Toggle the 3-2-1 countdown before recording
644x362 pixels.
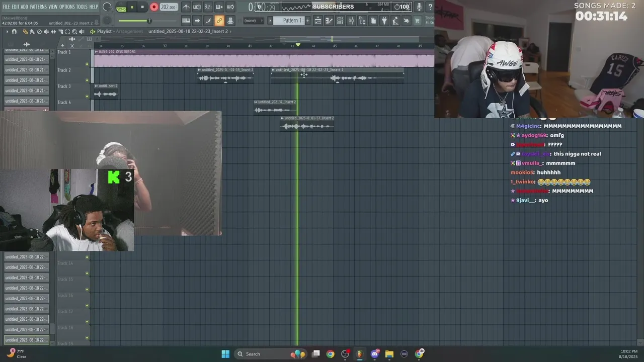pyautogui.click(x=208, y=7)
